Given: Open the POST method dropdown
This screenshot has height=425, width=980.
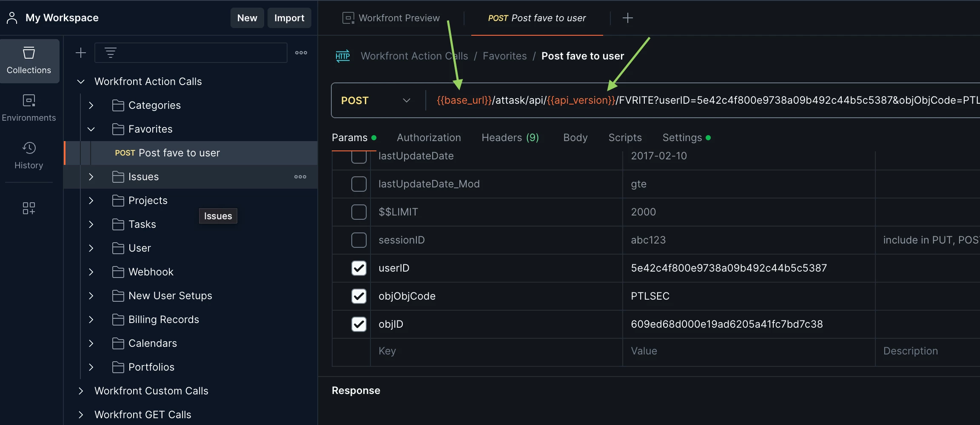Looking at the screenshot, I should tap(376, 100).
